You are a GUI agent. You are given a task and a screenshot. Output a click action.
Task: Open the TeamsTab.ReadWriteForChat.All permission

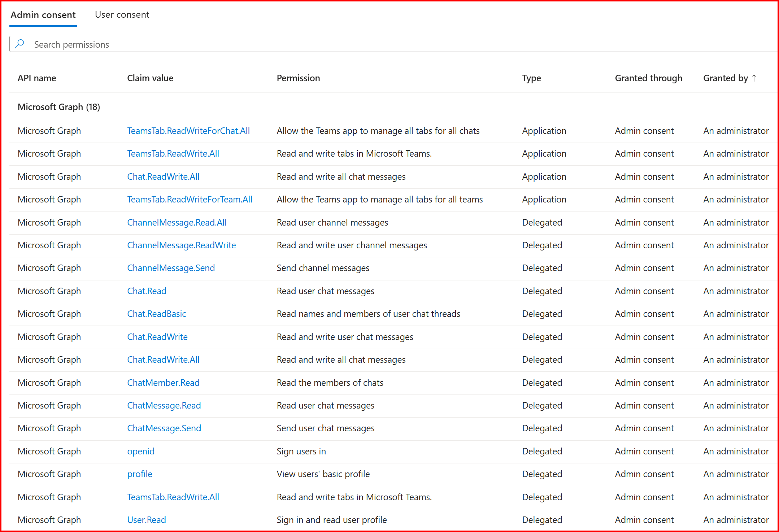tap(188, 131)
